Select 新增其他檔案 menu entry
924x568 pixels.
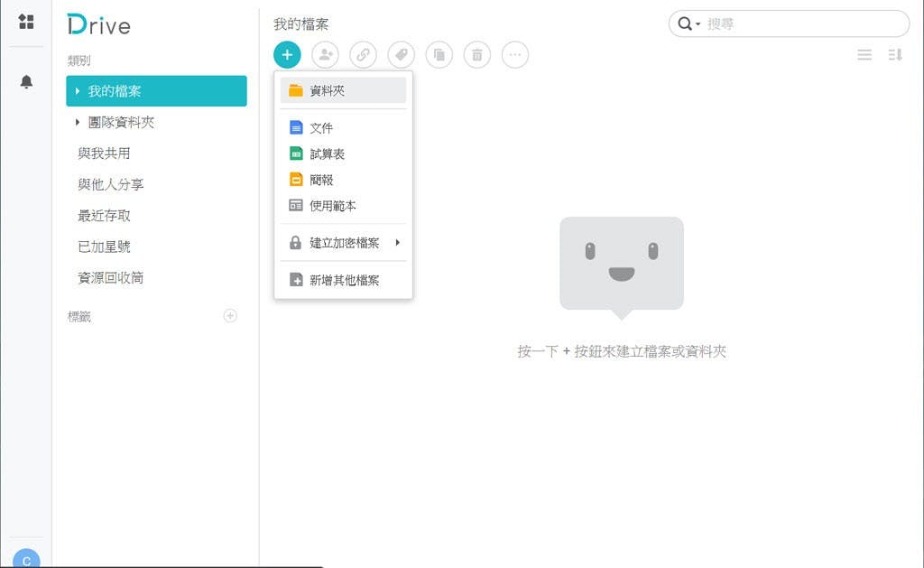pos(344,281)
